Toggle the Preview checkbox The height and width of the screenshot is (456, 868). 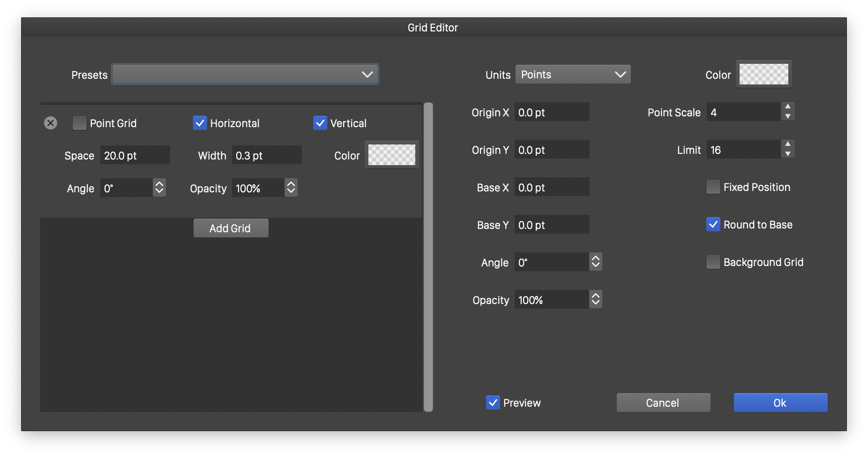point(493,403)
